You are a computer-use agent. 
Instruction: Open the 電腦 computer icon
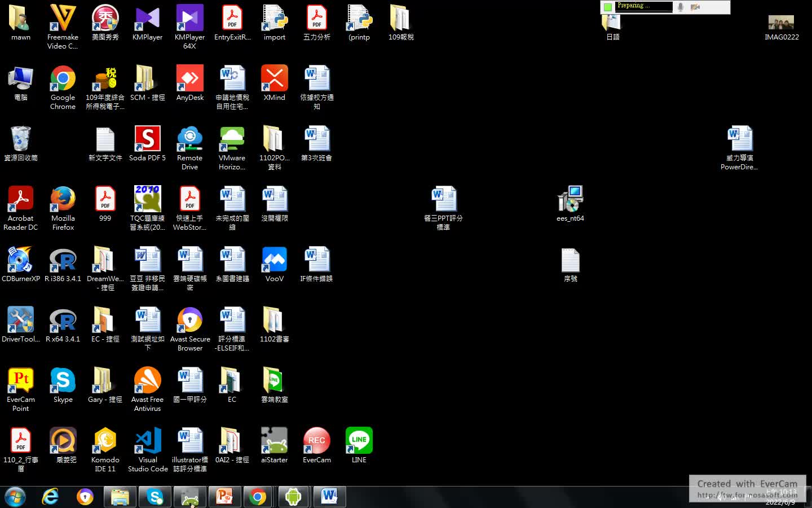20,83
